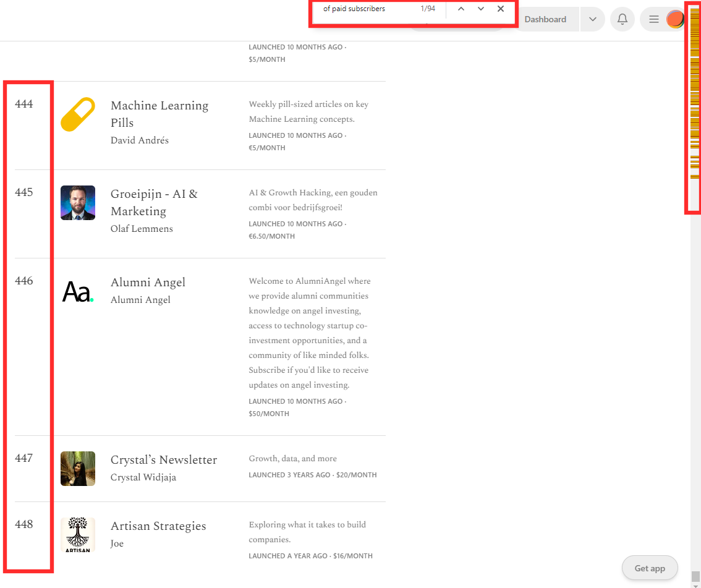Viewport: 701px width, 588px height.
Task: Expand the Dashboard dropdown arrow
Action: pyautogui.click(x=592, y=19)
